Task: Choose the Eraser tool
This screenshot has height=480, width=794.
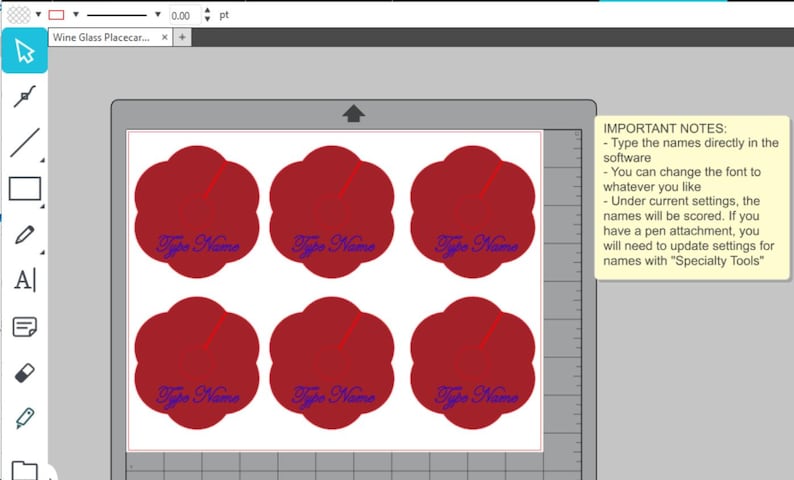Action: (x=24, y=373)
